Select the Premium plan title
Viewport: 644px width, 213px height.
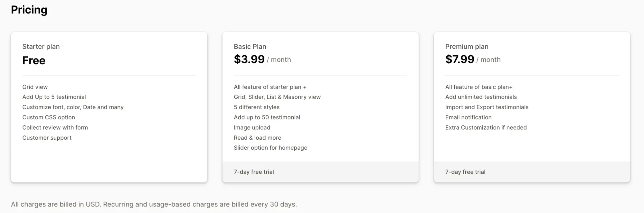[467, 47]
